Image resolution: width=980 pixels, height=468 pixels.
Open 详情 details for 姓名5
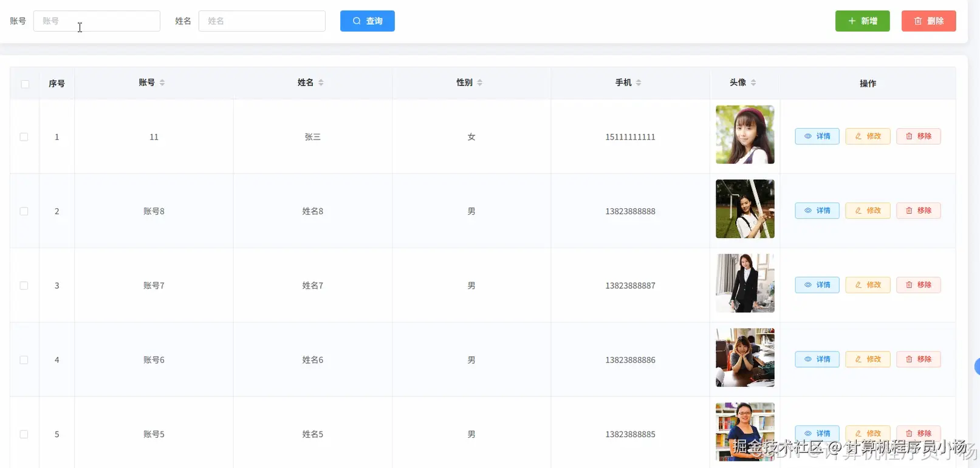tap(817, 433)
